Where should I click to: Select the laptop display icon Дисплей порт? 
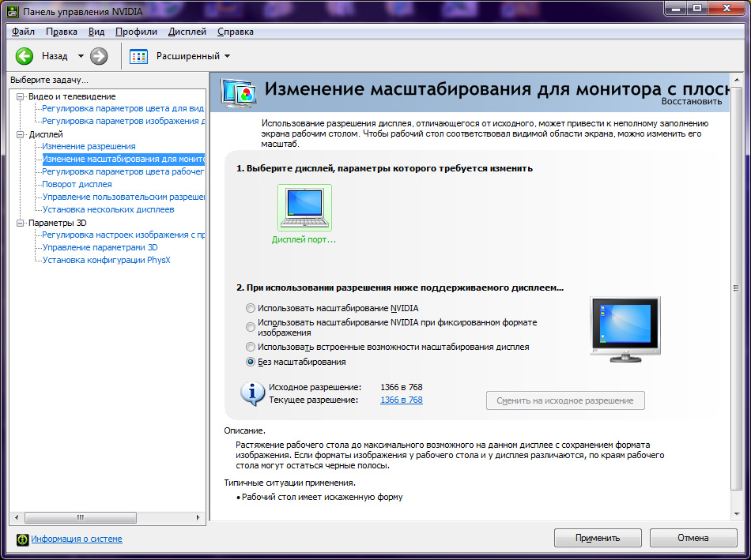click(x=304, y=208)
